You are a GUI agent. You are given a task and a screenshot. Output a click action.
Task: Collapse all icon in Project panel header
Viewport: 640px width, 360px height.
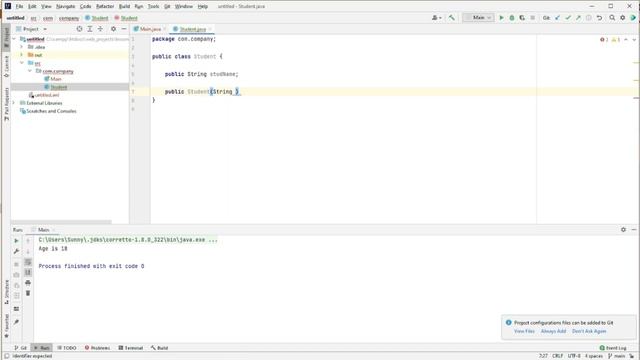(100, 29)
